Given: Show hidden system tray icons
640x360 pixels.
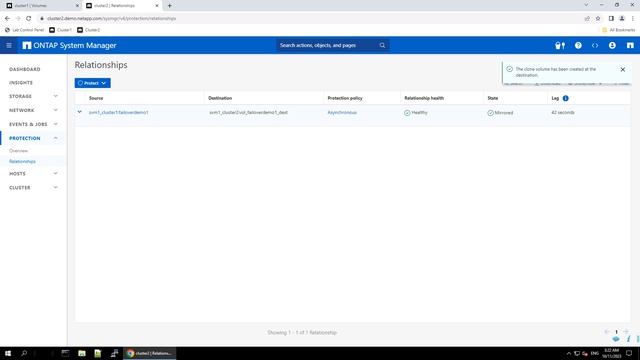Looking at the screenshot, I should (568, 353).
